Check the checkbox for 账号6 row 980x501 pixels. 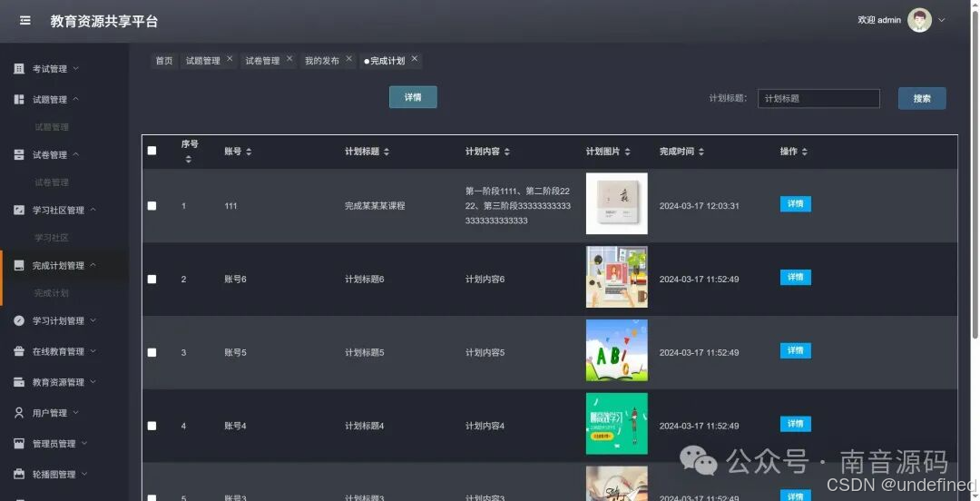(x=152, y=279)
